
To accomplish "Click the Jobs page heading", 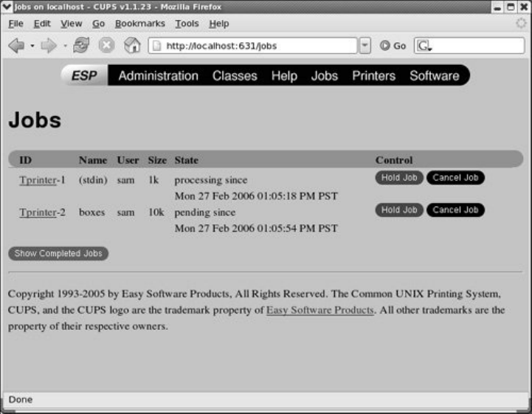I will tap(35, 120).
